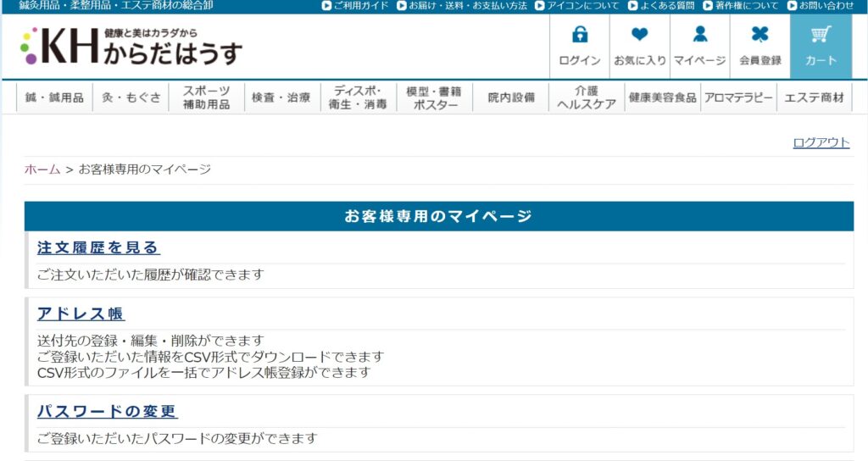Viewport: 868px width, 461px height.
Task: Select the 健康美容食品 category
Action: click(x=662, y=97)
